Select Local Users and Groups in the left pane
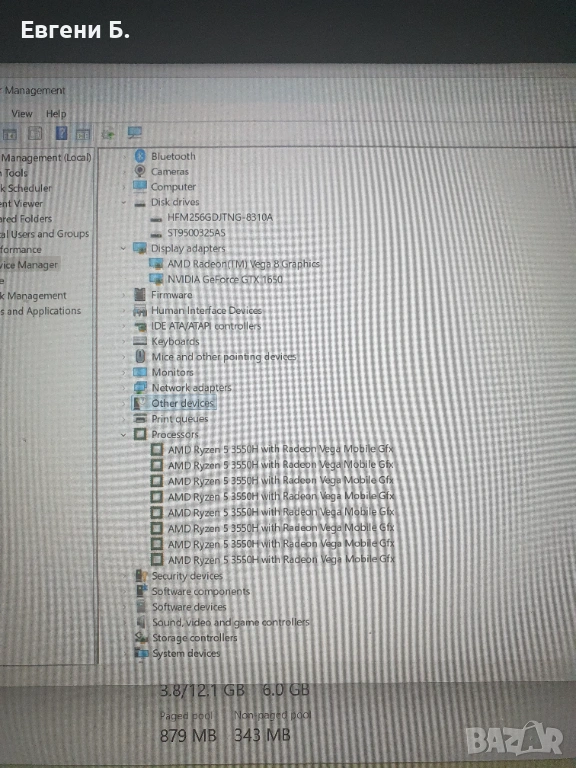 [x=45, y=234]
